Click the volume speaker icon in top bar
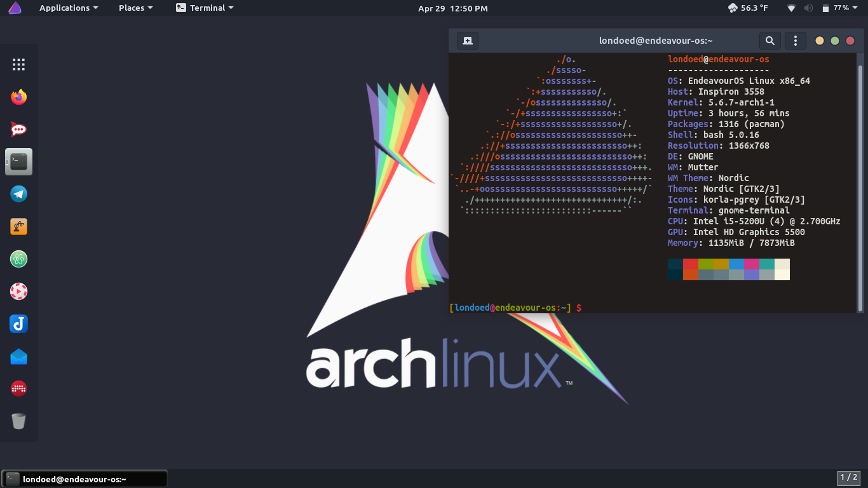The image size is (868, 488). [x=808, y=8]
